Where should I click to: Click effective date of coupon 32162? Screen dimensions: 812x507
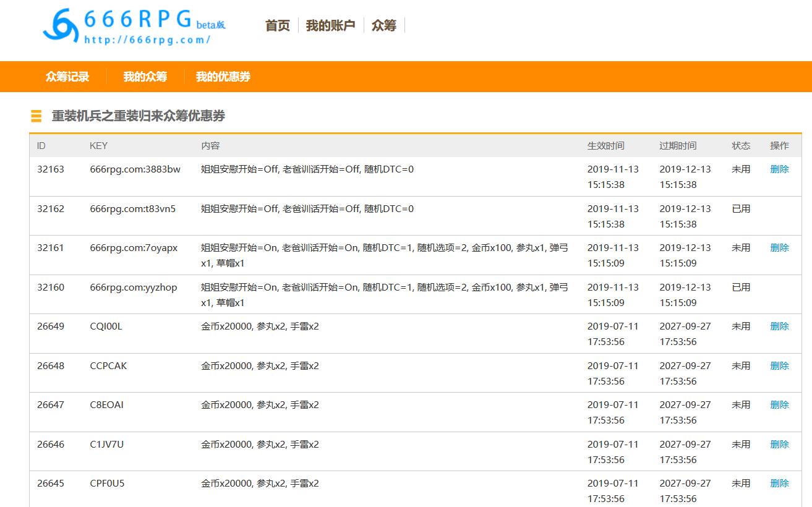pyautogui.click(x=613, y=216)
